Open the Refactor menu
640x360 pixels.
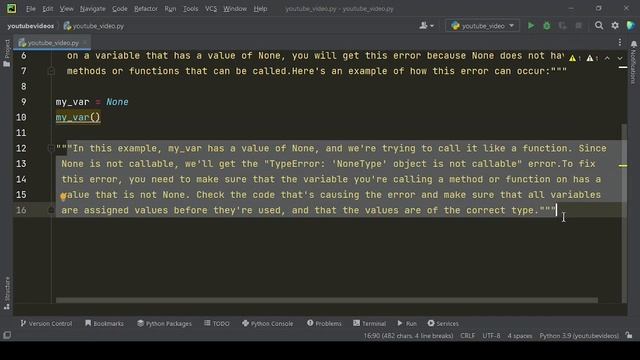pyautogui.click(x=146, y=9)
